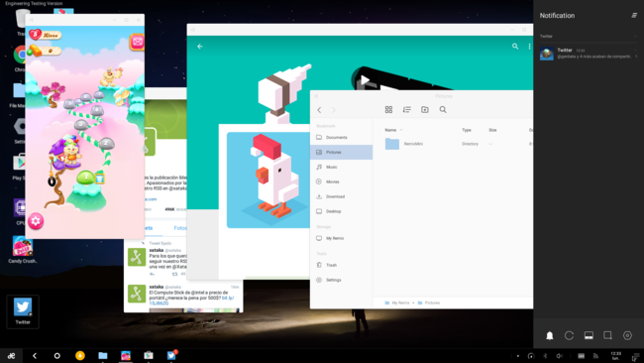Click the taskbar back arrow button
644x363 pixels.
click(35, 356)
